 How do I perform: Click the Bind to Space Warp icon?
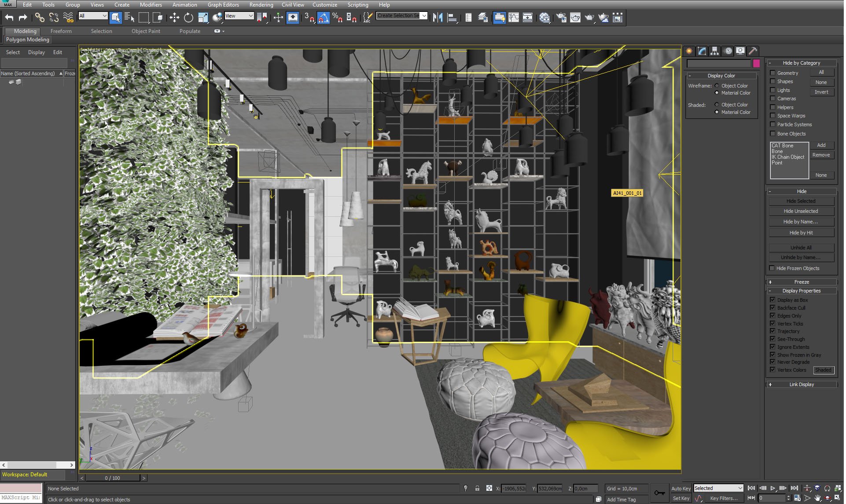pyautogui.click(x=68, y=18)
